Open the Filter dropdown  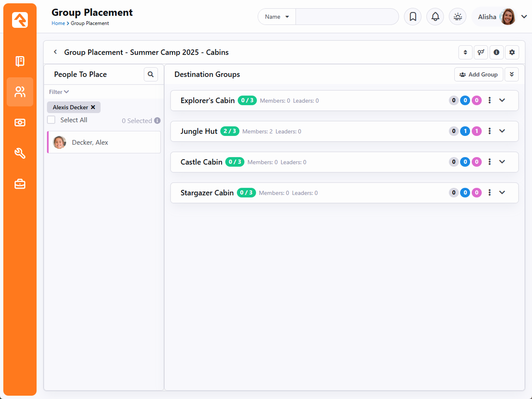[59, 92]
